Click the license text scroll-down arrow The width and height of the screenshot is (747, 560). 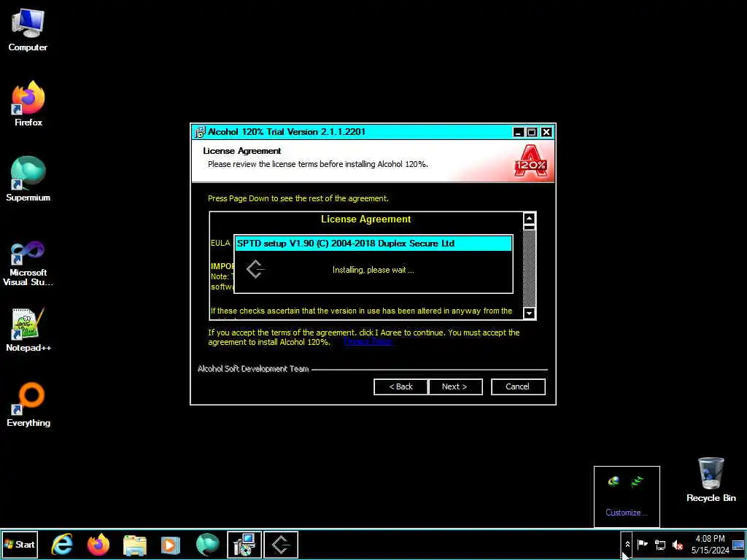coord(530,313)
